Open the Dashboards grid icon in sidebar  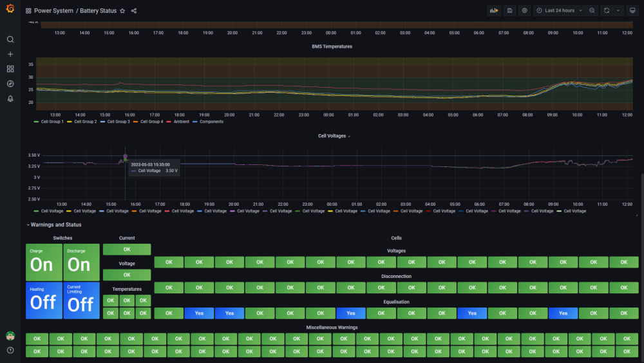(10, 69)
